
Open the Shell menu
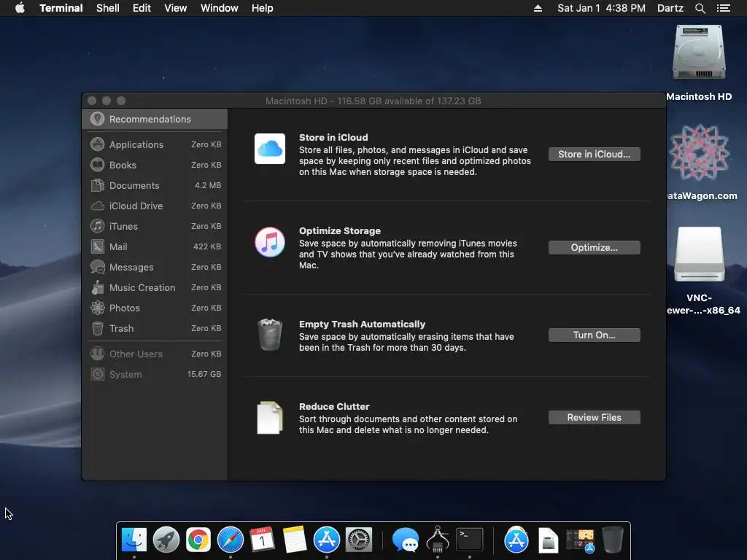[x=108, y=8]
